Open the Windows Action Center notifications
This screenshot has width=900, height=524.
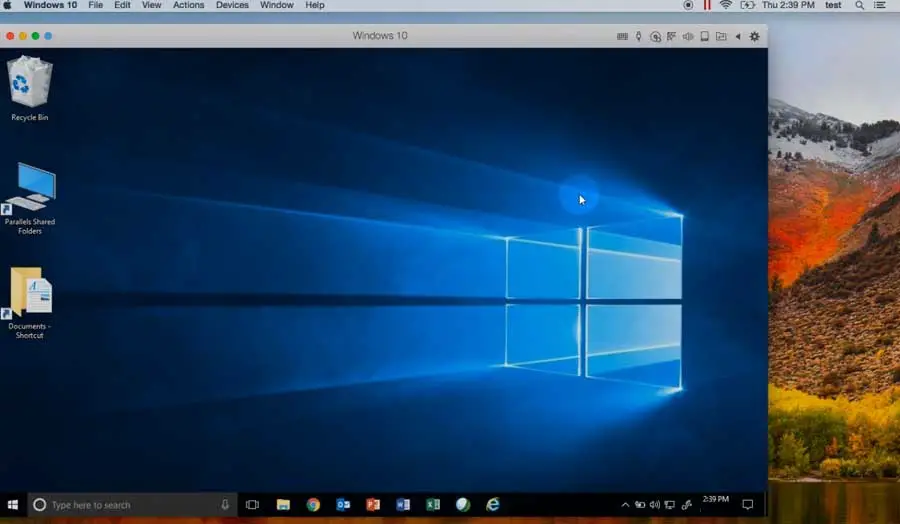pos(747,505)
